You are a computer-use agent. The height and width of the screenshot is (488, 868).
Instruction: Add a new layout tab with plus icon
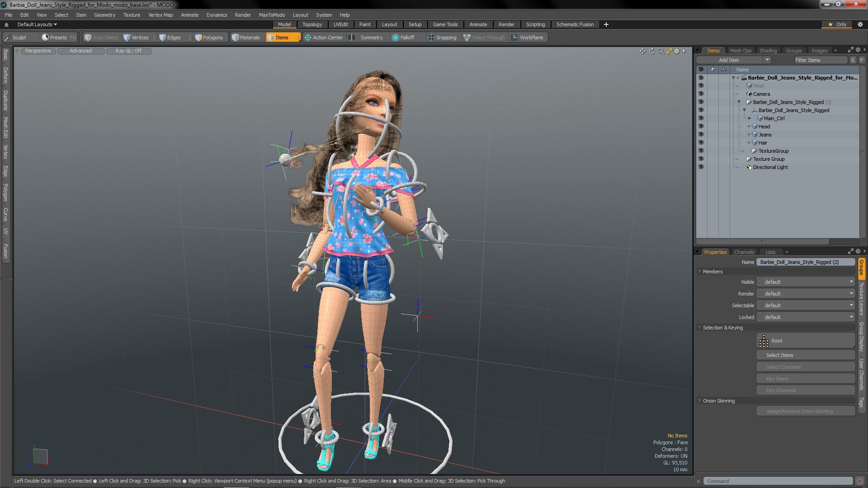click(x=606, y=24)
